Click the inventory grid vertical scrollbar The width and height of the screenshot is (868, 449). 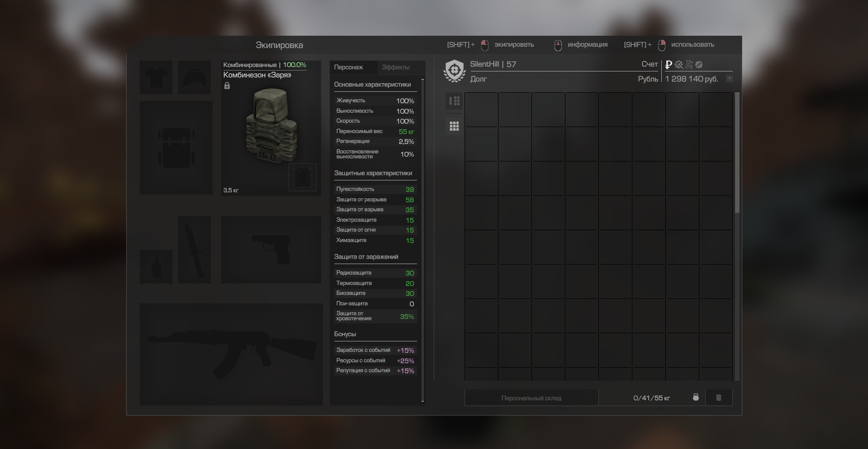737,154
